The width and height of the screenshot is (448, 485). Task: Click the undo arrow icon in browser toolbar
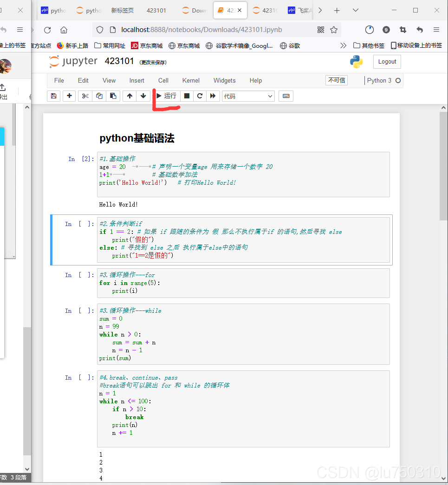click(x=420, y=30)
